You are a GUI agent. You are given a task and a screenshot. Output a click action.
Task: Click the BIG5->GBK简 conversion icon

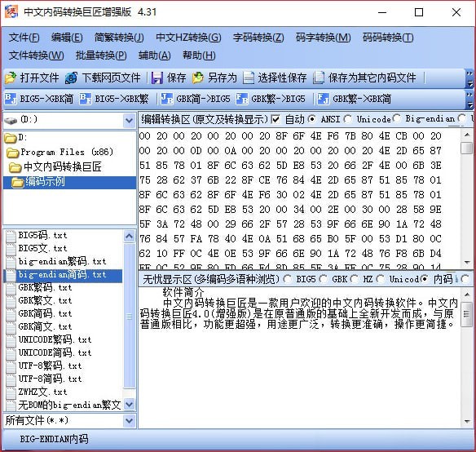pyautogui.click(x=11, y=99)
